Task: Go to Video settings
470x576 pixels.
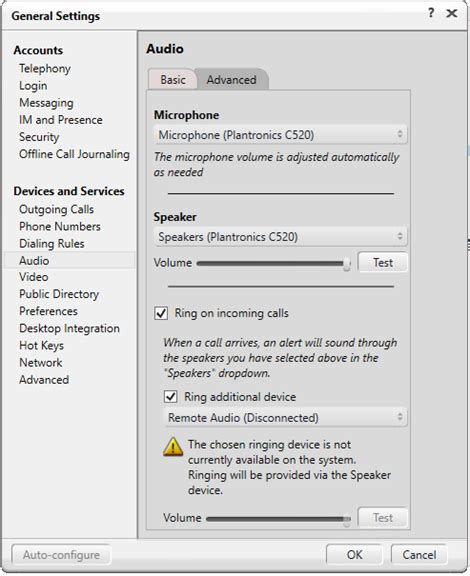Action: click(x=34, y=277)
